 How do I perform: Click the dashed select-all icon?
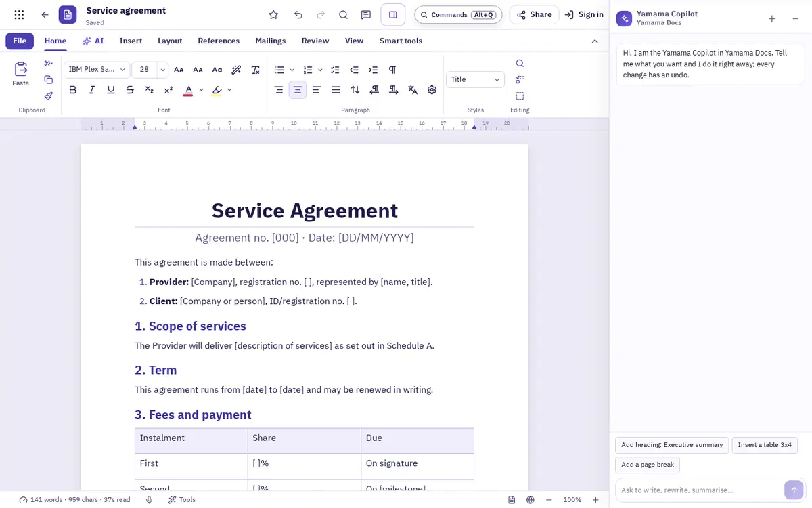tap(520, 96)
